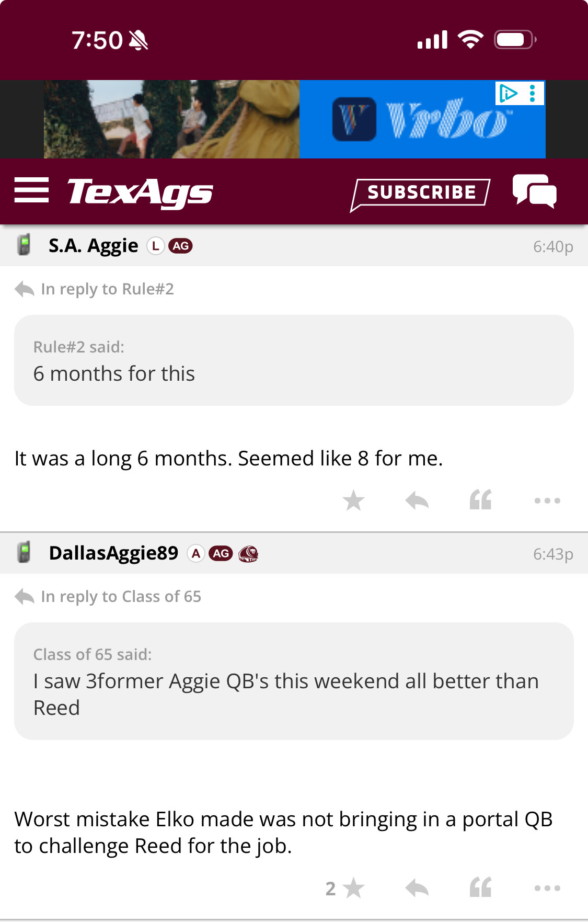The height and width of the screenshot is (922, 588).
Task: View DallasAggie89's user profile
Action: (113, 553)
